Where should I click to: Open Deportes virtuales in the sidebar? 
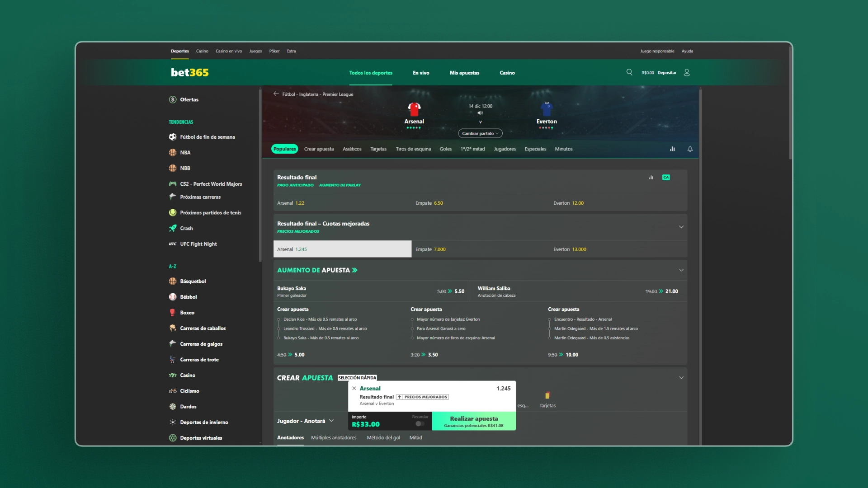(x=201, y=438)
